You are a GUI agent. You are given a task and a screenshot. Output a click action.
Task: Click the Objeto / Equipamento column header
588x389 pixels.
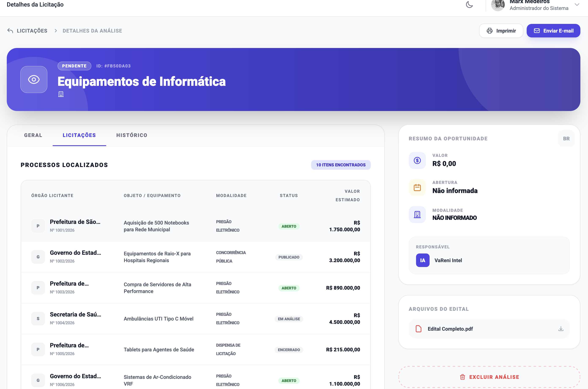(152, 196)
